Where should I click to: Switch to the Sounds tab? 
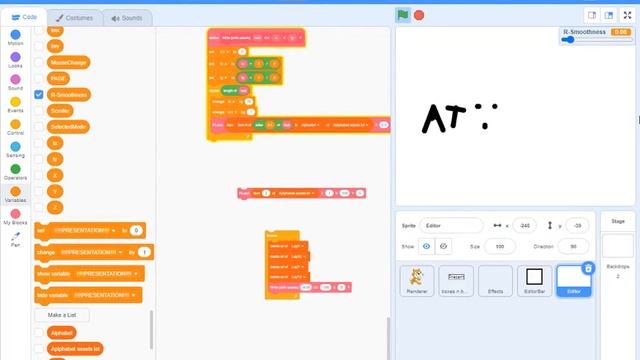(x=127, y=18)
